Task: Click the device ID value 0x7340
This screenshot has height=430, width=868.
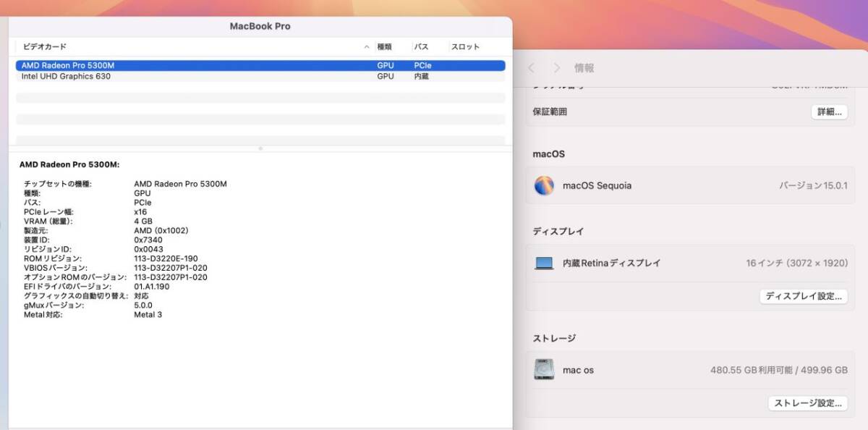Action: pos(148,240)
